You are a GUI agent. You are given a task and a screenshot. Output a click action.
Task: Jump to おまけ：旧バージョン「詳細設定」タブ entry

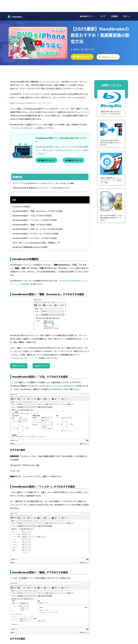tap(36, 242)
